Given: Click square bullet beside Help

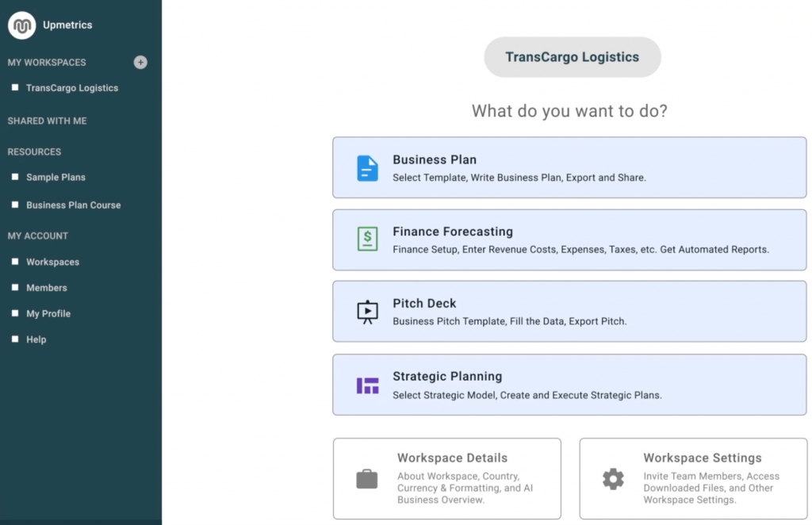Looking at the screenshot, I should click(15, 339).
